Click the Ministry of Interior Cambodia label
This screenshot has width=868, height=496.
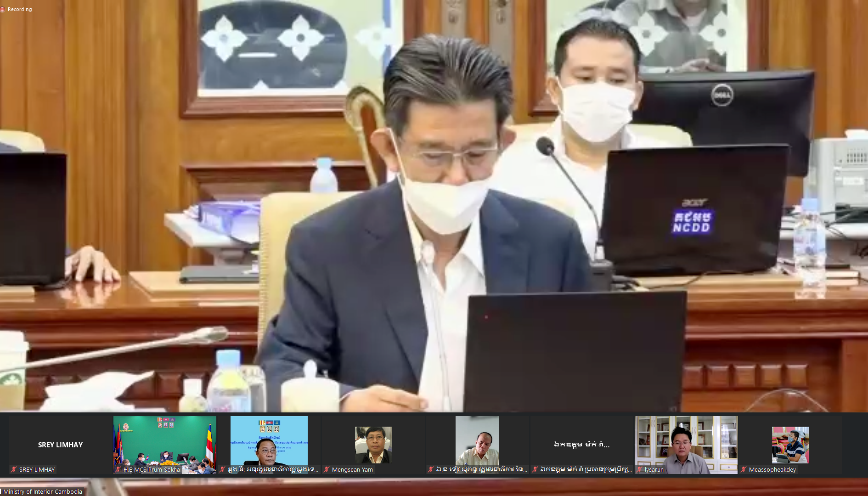click(x=43, y=491)
